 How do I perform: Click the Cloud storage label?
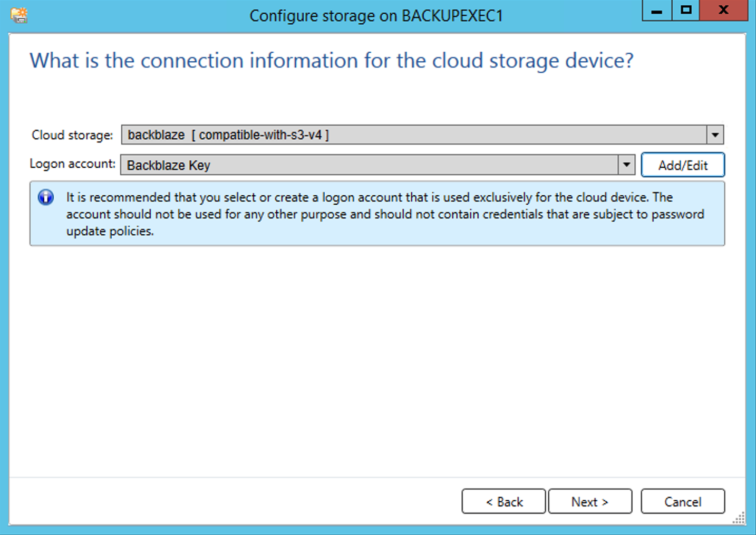tap(72, 135)
